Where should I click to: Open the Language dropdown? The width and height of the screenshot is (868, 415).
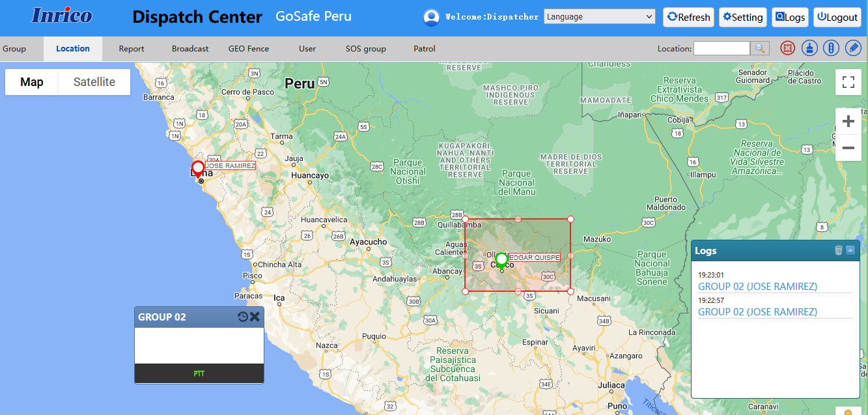(600, 17)
